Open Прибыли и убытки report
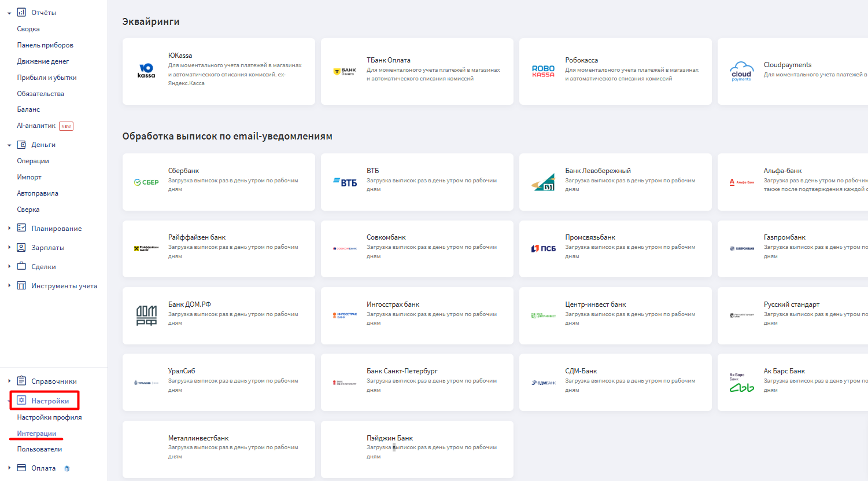 tap(47, 78)
